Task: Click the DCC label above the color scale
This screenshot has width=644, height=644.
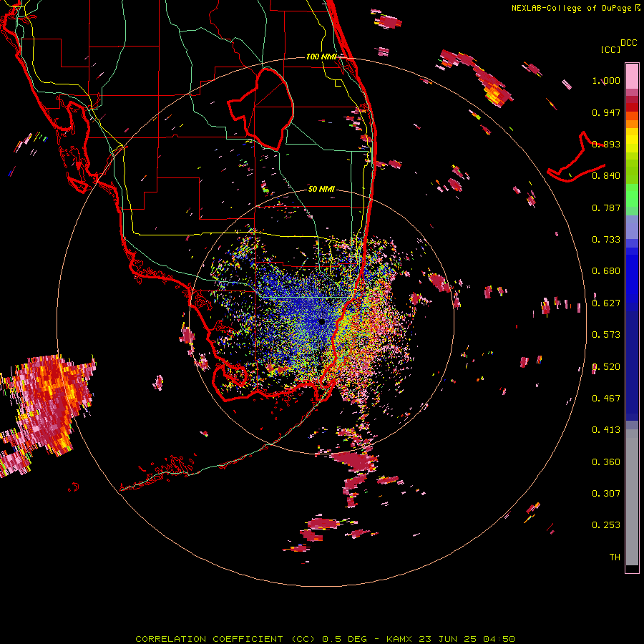Action: (x=628, y=43)
